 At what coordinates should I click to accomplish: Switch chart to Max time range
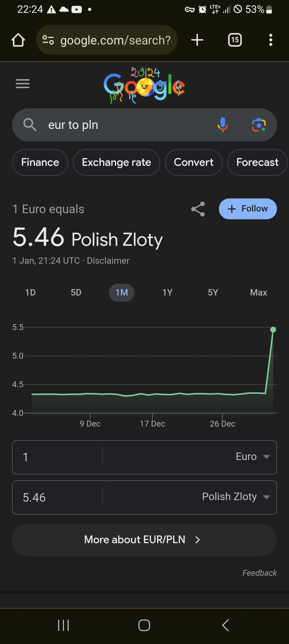tap(258, 293)
